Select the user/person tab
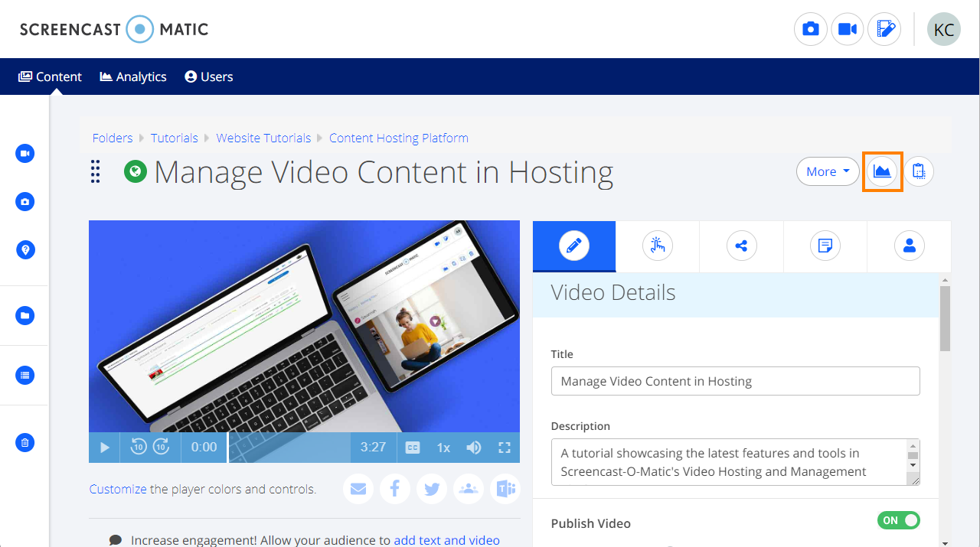The width and height of the screenshot is (980, 547). point(910,246)
